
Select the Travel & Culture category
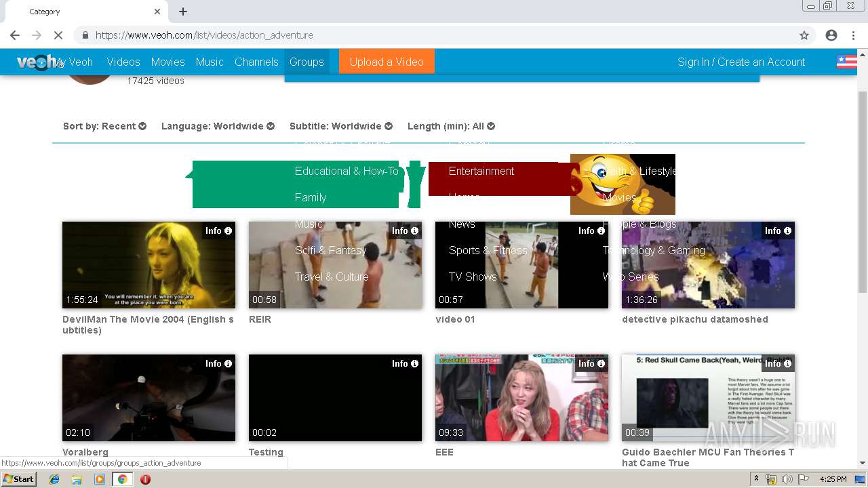click(x=332, y=277)
